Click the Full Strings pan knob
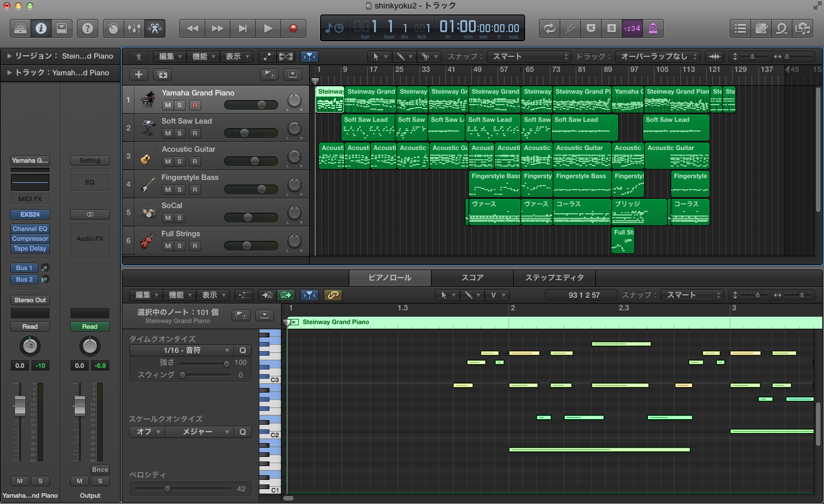The image size is (824, 504). (294, 241)
